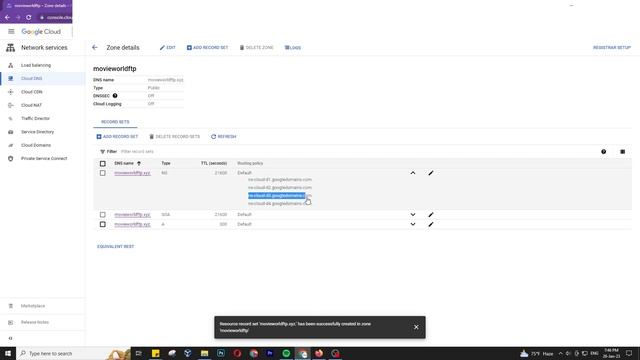Open the weather widget in the taskbar
This screenshot has width=640, height=360.
pos(537,353)
